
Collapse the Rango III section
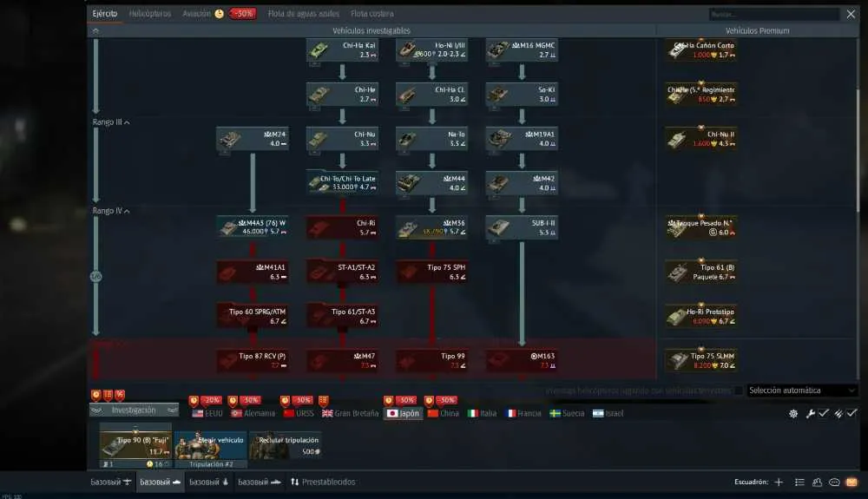pos(111,122)
